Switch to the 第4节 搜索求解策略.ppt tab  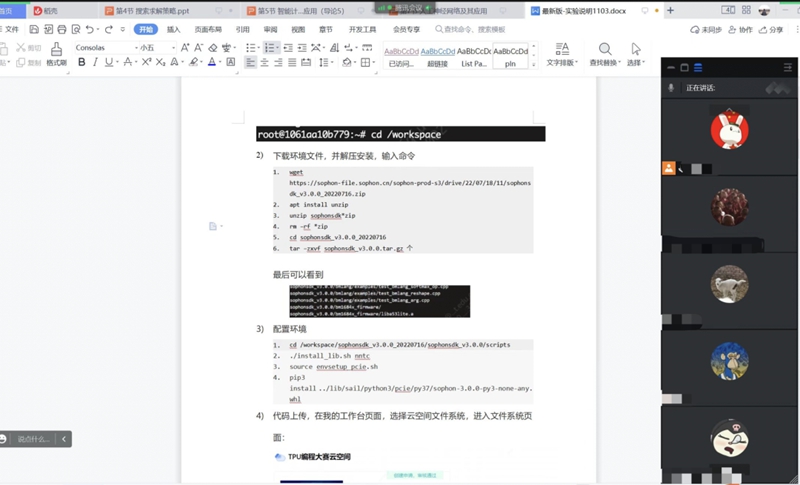pyautogui.click(x=152, y=11)
